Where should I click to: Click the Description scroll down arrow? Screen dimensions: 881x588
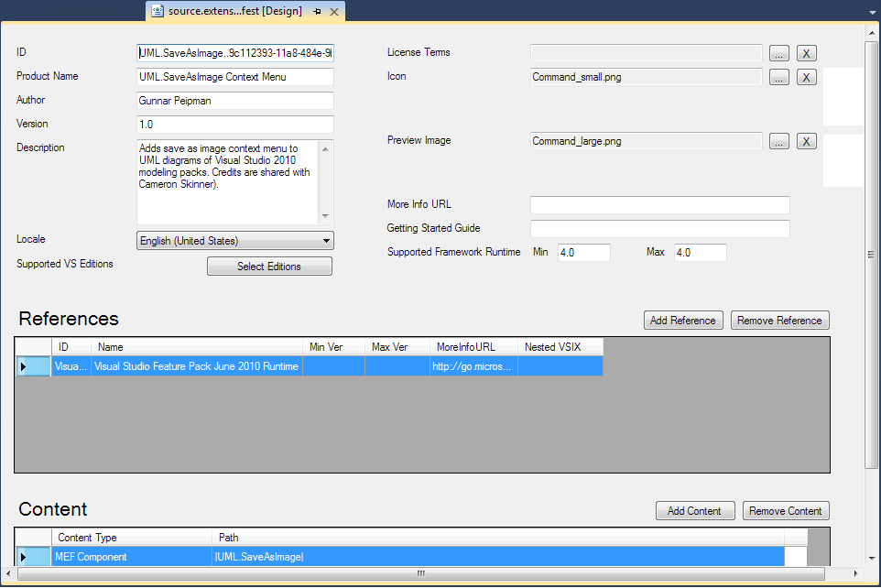tap(325, 216)
